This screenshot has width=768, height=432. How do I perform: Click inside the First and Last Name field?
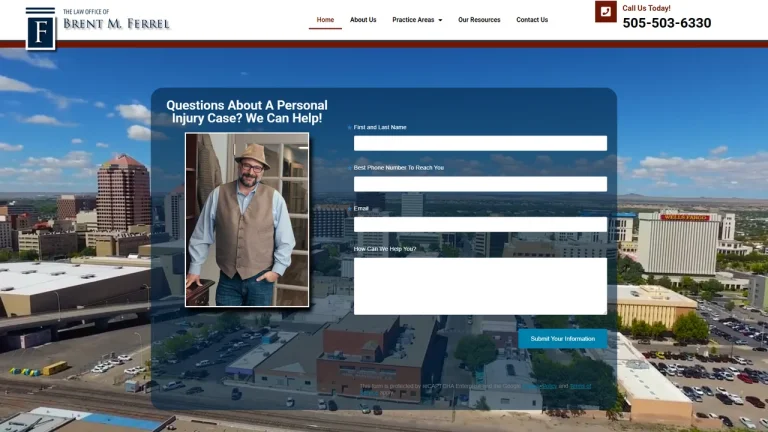(x=480, y=143)
